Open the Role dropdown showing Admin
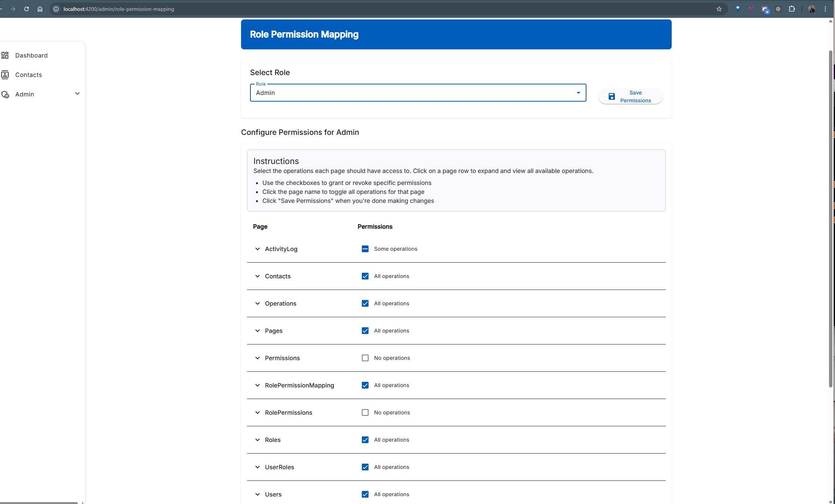This screenshot has height=504, width=835. 418,93
